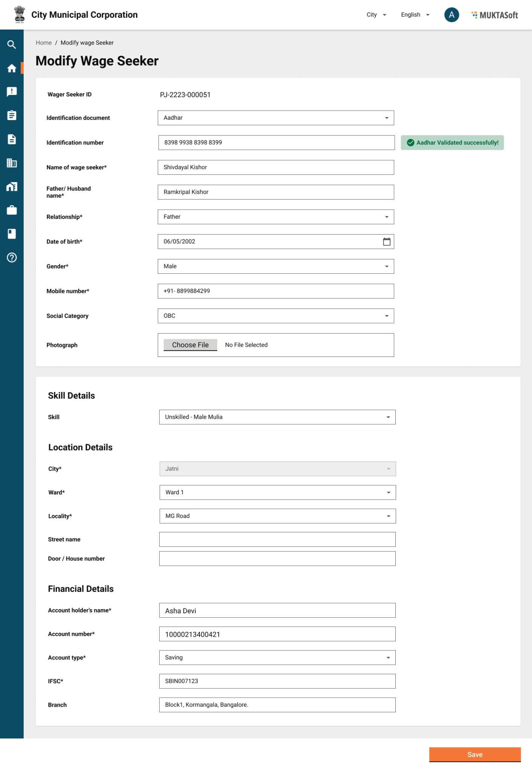The height and width of the screenshot is (771, 532).
Task: Open the City selector in header
Action: pyautogui.click(x=376, y=15)
